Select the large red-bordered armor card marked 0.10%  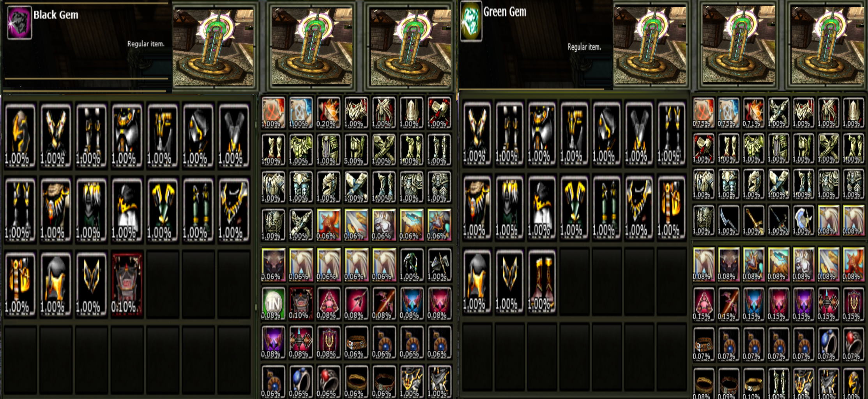click(x=127, y=284)
